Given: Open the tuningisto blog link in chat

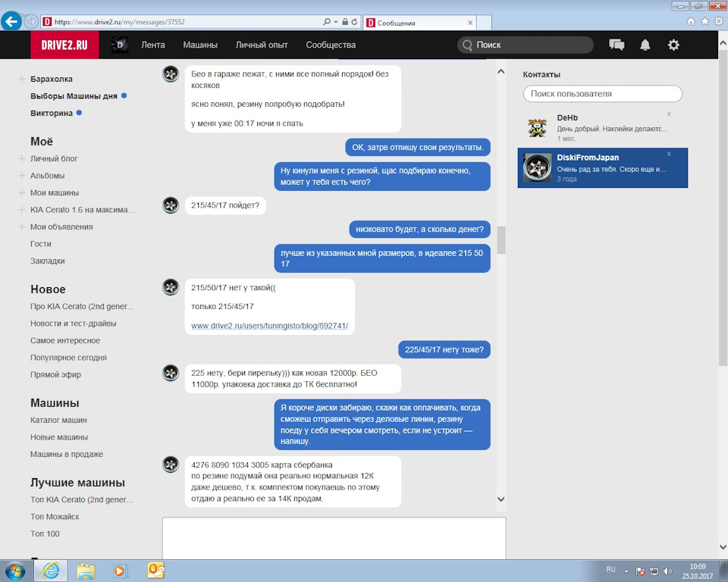Looking at the screenshot, I should (x=270, y=326).
